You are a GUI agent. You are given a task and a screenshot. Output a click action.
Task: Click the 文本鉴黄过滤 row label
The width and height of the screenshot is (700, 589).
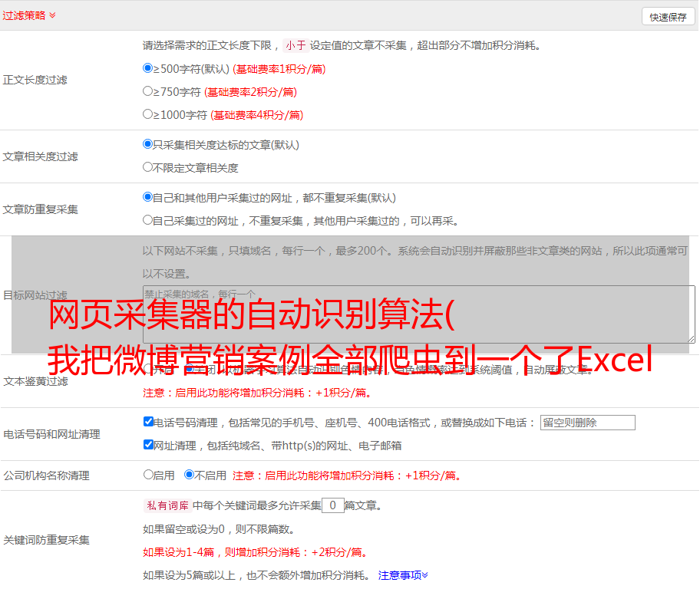(x=36, y=381)
